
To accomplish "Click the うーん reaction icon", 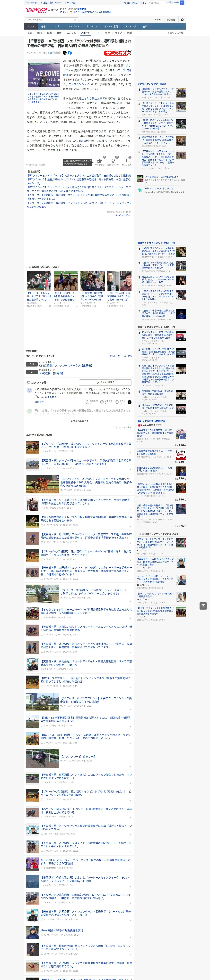I will 117,402.
